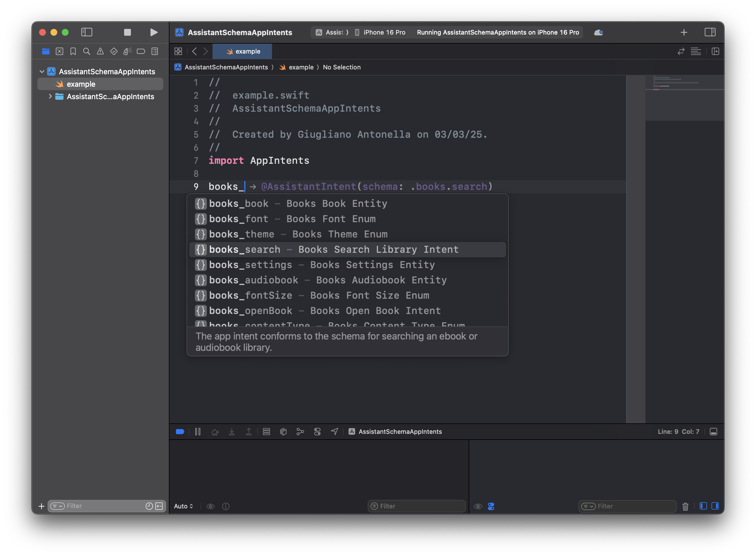Screen dimensions: 756x556
Task: Open the Find navigator magnifying glass icon
Action: tap(87, 52)
